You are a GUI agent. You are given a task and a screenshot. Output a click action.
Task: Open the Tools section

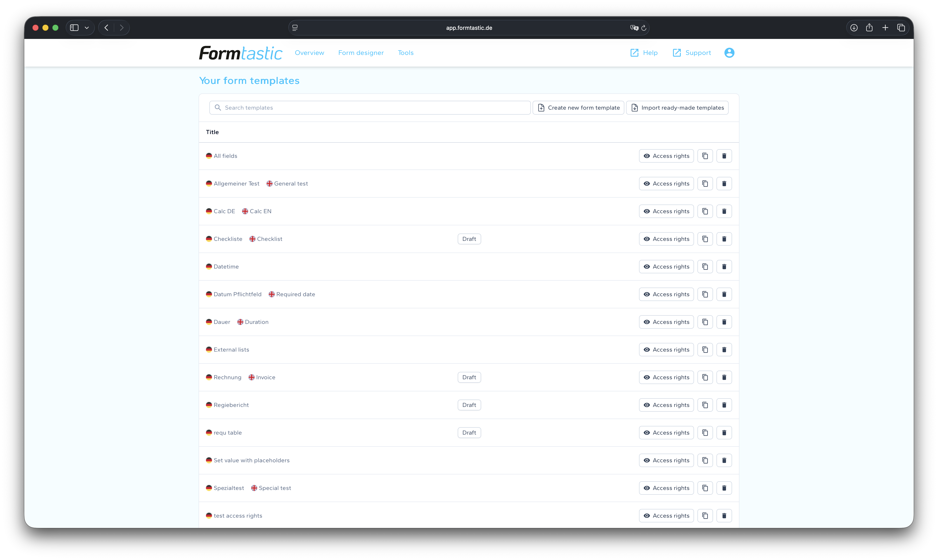405,53
